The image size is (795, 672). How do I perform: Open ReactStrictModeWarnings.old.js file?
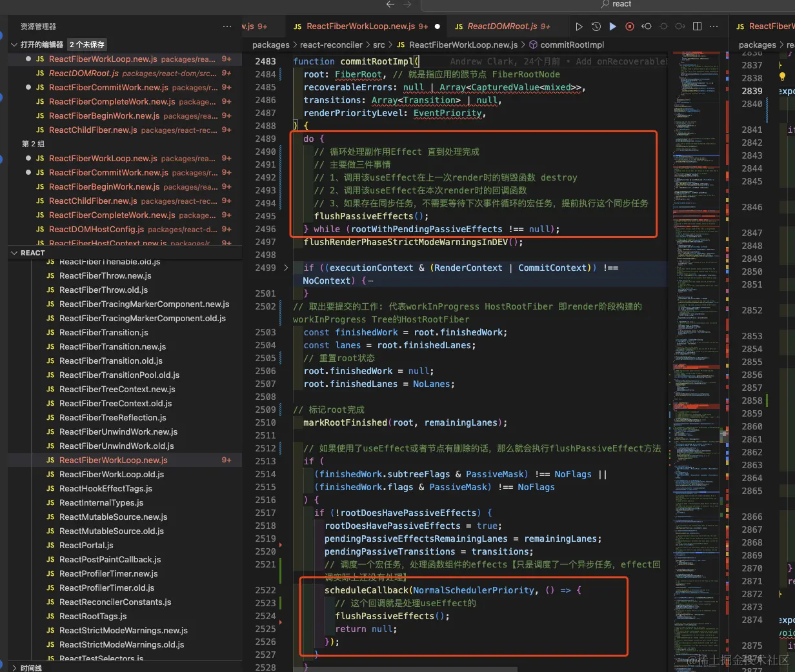[x=125, y=644]
